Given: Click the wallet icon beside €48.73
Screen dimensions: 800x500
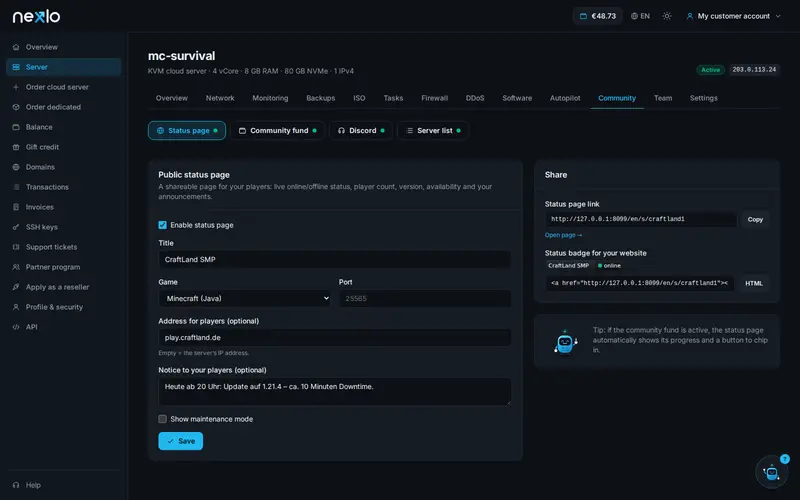Looking at the screenshot, I should [x=583, y=16].
